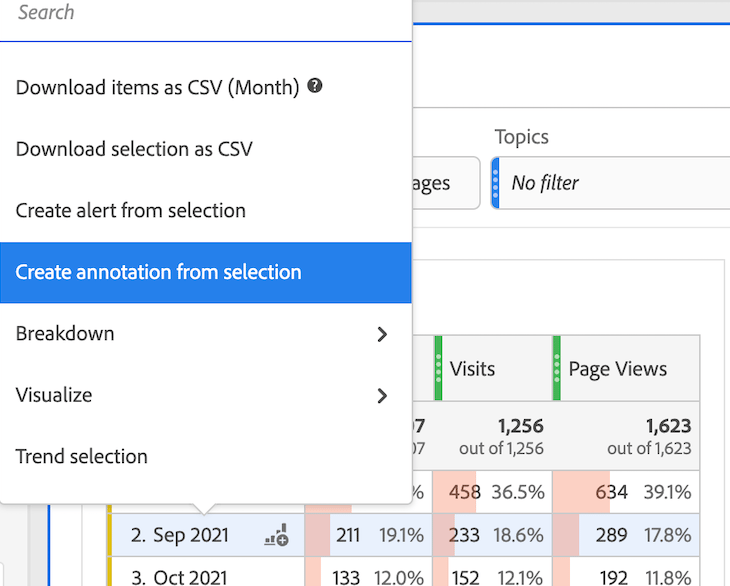Select Create annotation from selection
The image size is (730, 586).
coord(159,272)
